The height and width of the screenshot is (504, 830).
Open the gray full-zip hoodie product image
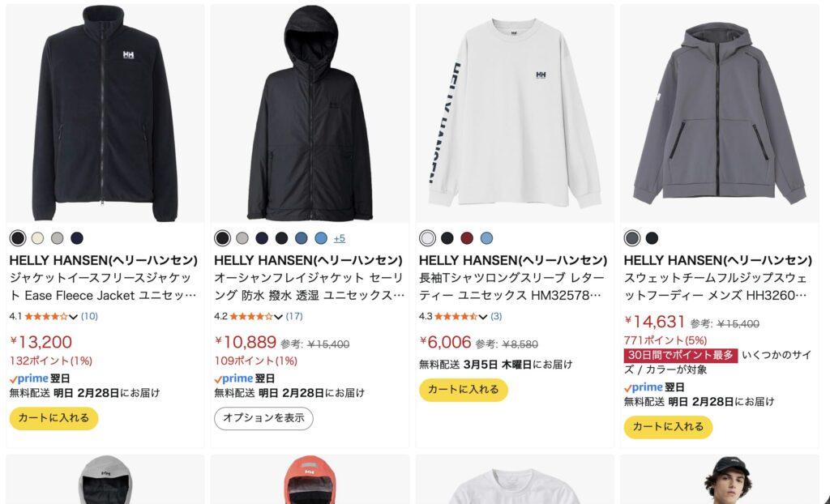pos(720,113)
